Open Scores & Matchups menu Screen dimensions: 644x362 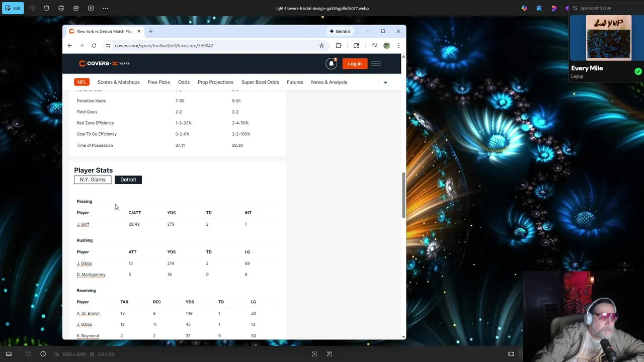pos(119,82)
